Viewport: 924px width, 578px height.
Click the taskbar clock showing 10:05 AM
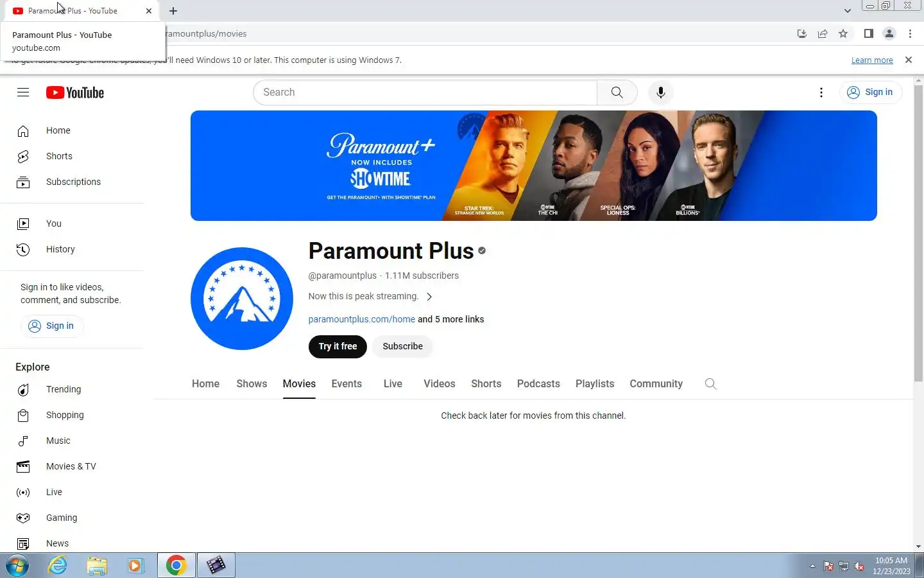(891, 566)
